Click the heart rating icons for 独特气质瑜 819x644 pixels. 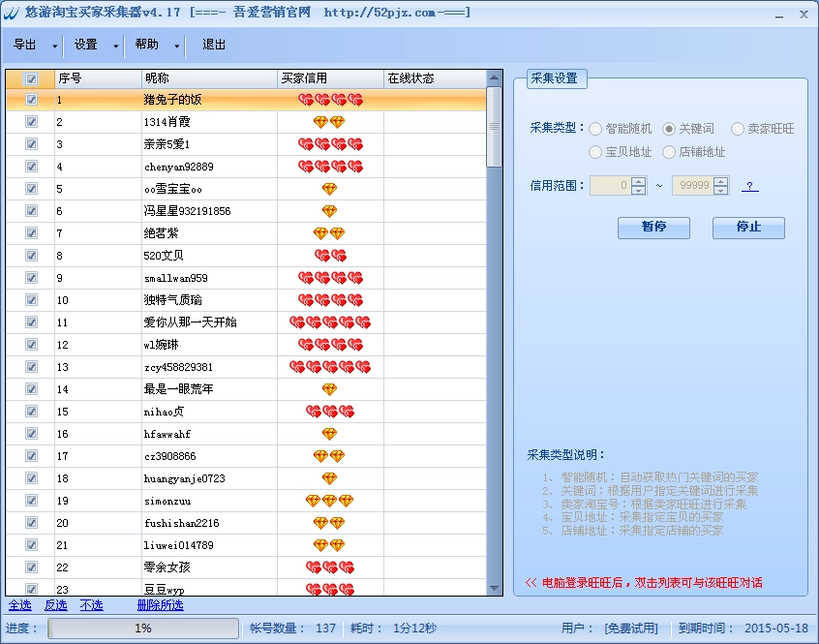[330, 300]
